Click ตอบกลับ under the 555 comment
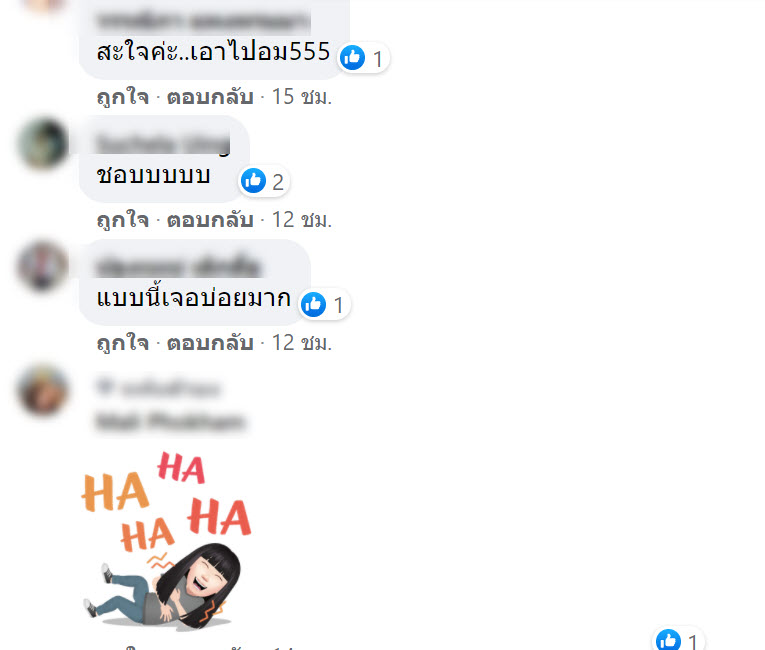The height and width of the screenshot is (650, 765). 210,97
